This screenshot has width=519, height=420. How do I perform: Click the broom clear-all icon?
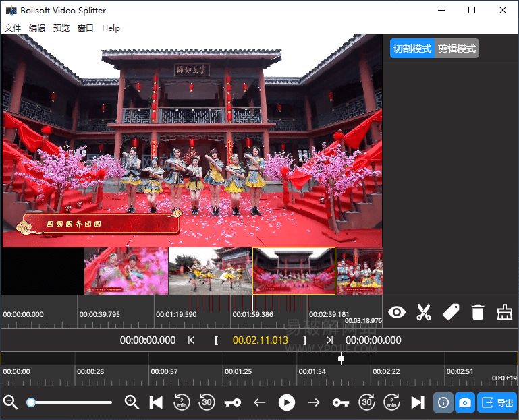click(x=504, y=312)
